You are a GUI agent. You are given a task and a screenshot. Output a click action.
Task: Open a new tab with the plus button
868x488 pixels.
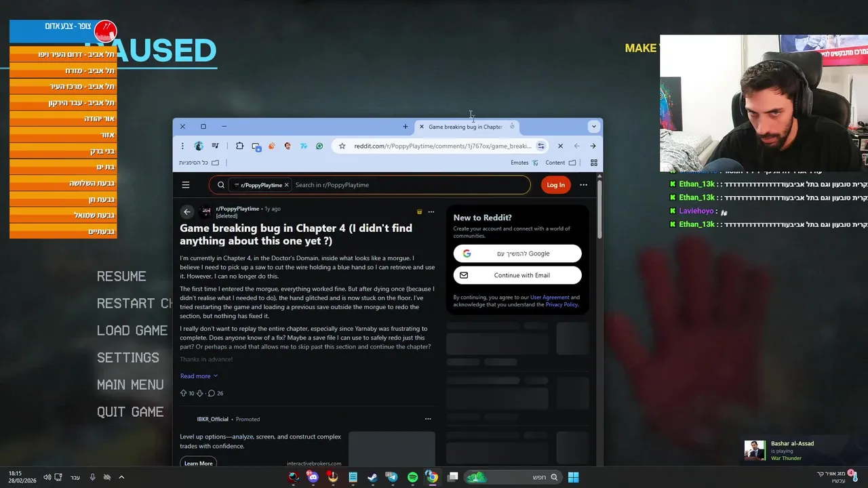coord(406,127)
